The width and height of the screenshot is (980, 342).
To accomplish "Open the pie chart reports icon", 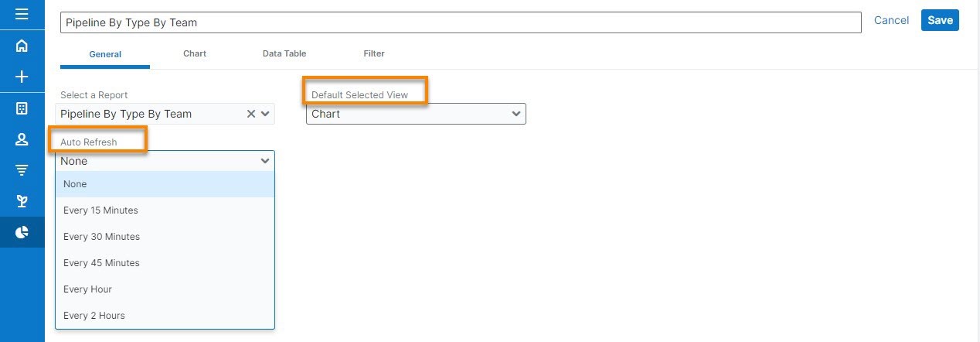I will click(x=22, y=232).
